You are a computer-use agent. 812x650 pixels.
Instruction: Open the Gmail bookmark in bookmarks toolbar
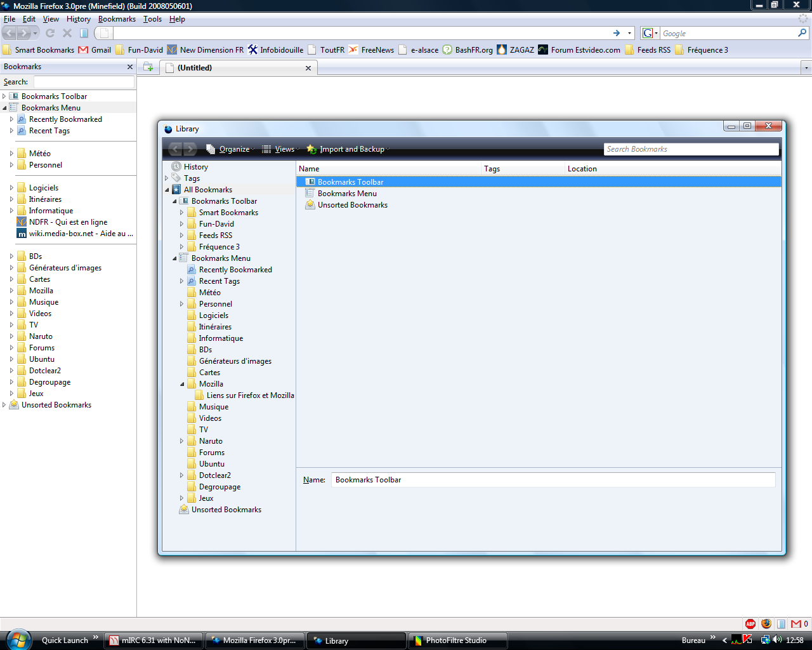[x=95, y=50]
